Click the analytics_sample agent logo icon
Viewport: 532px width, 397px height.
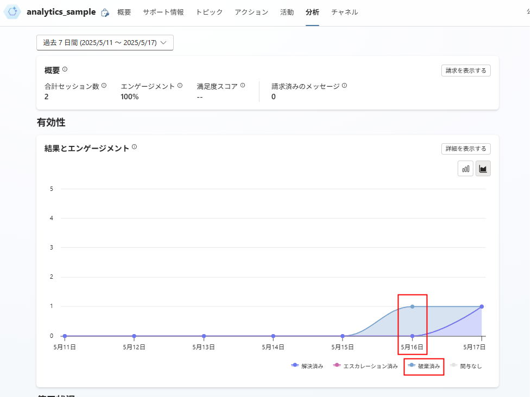pyautogui.click(x=12, y=12)
